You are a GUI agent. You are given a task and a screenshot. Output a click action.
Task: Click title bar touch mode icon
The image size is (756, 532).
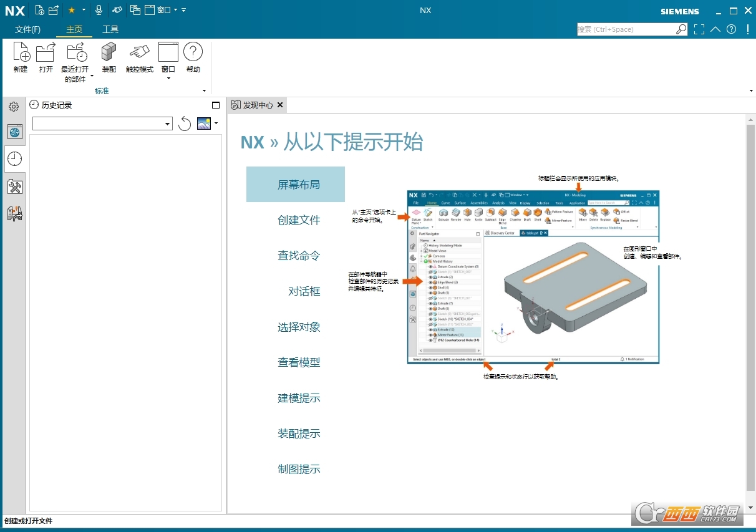[117, 10]
